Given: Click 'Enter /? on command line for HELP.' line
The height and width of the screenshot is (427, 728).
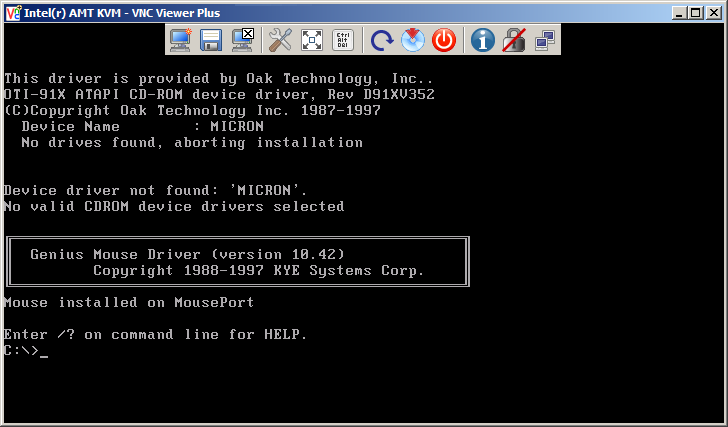Looking at the screenshot, I should (x=156, y=335).
